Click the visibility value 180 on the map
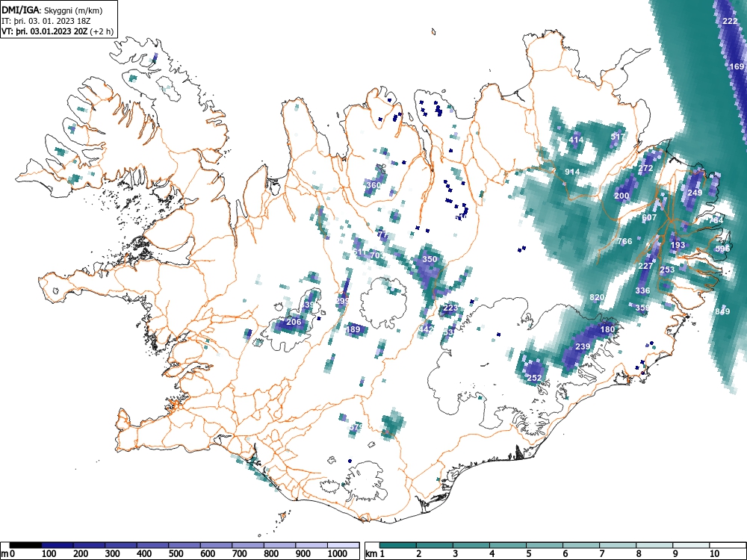The height and width of the screenshot is (560, 747). tap(607, 329)
